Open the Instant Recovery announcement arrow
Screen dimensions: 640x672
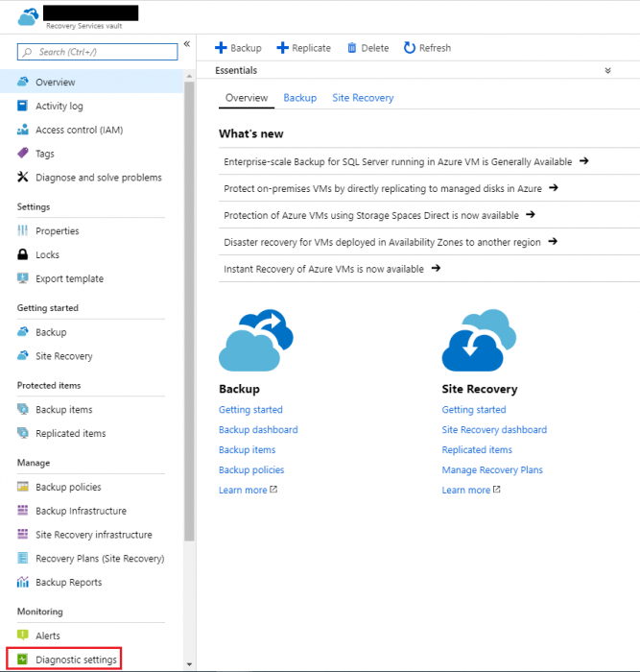436,268
